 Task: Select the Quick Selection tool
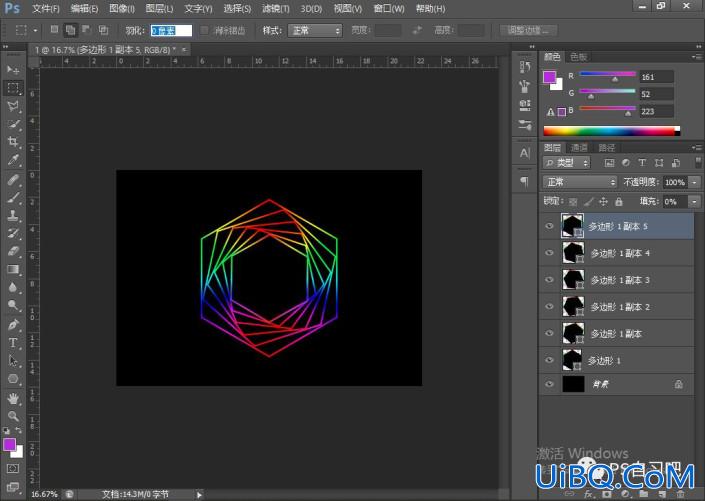(x=13, y=124)
